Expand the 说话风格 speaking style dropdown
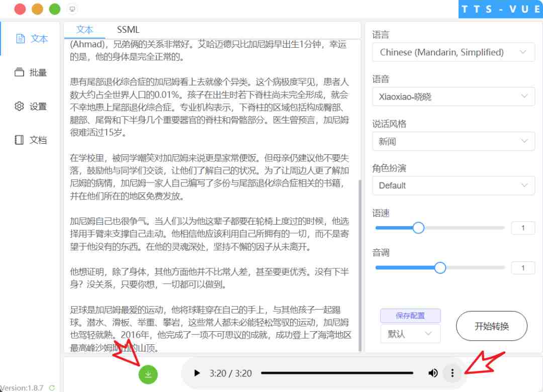 [453, 141]
